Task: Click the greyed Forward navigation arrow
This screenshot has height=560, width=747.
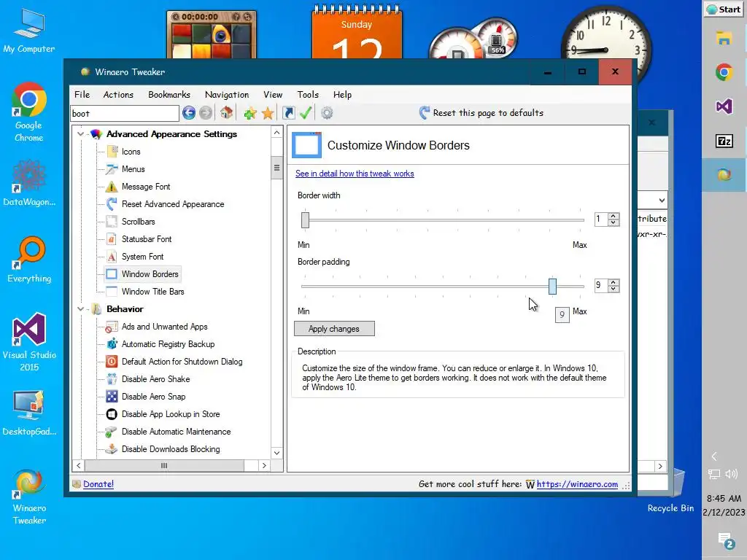Action: pyautogui.click(x=205, y=113)
